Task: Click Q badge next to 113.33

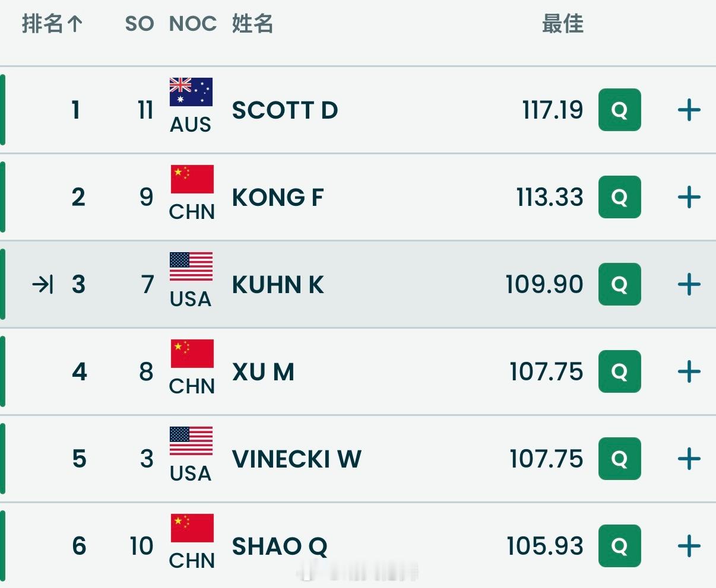Action: click(x=619, y=197)
